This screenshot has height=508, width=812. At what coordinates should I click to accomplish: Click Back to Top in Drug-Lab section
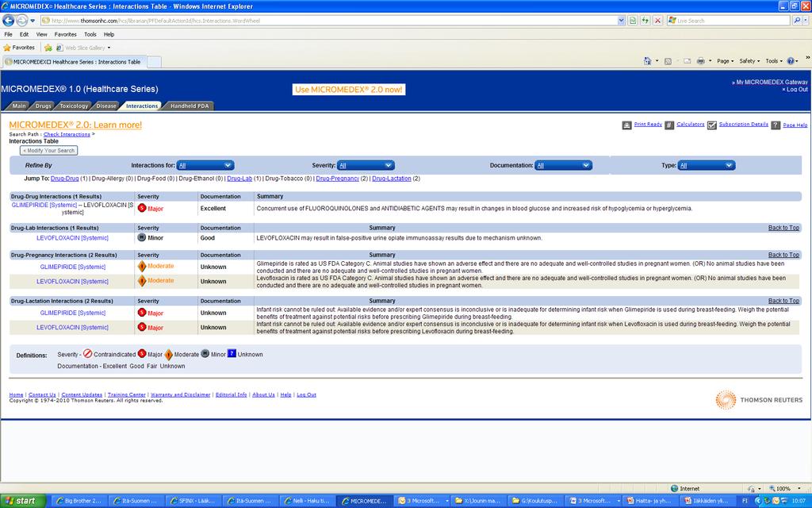point(783,228)
